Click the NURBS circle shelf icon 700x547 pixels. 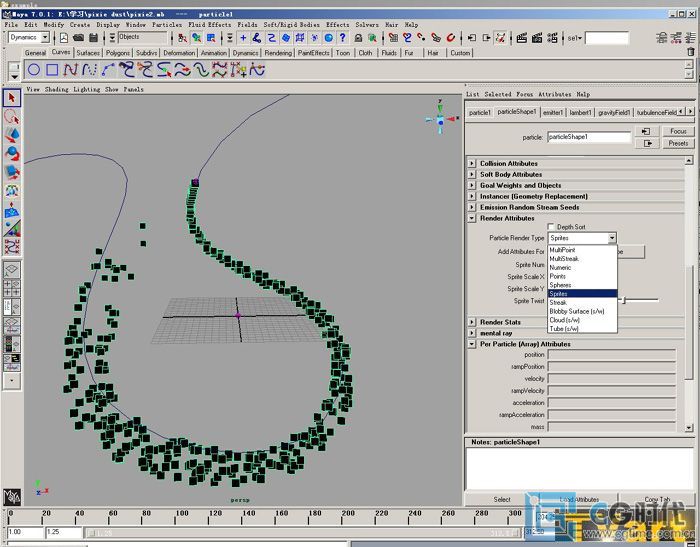click(x=34, y=70)
